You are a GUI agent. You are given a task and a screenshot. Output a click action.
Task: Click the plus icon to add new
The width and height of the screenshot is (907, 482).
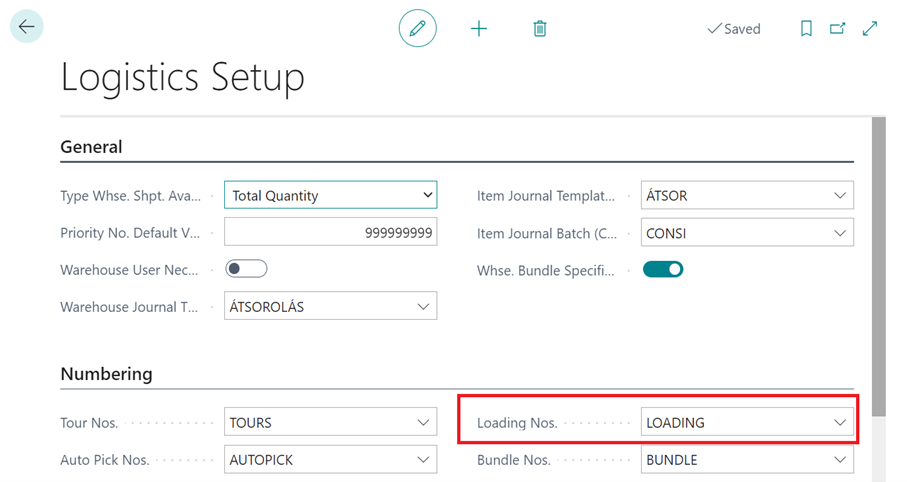[x=479, y=28]
